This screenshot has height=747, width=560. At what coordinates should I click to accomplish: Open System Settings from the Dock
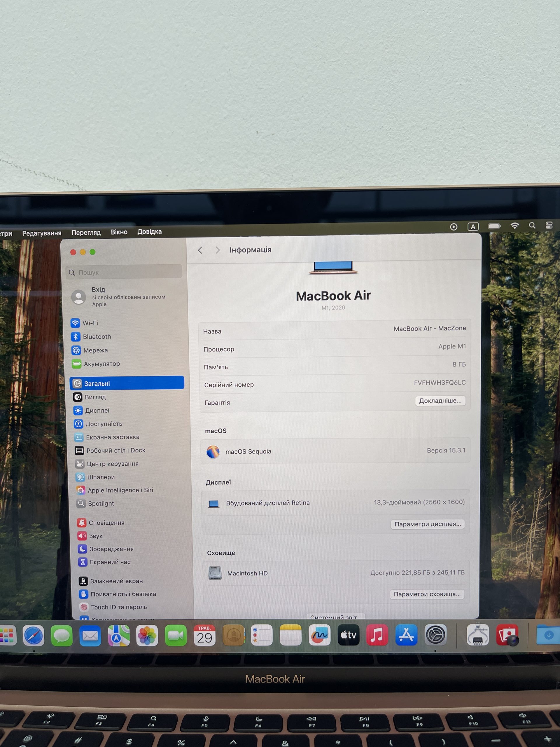pyautogui.click(x=435, y=635)
